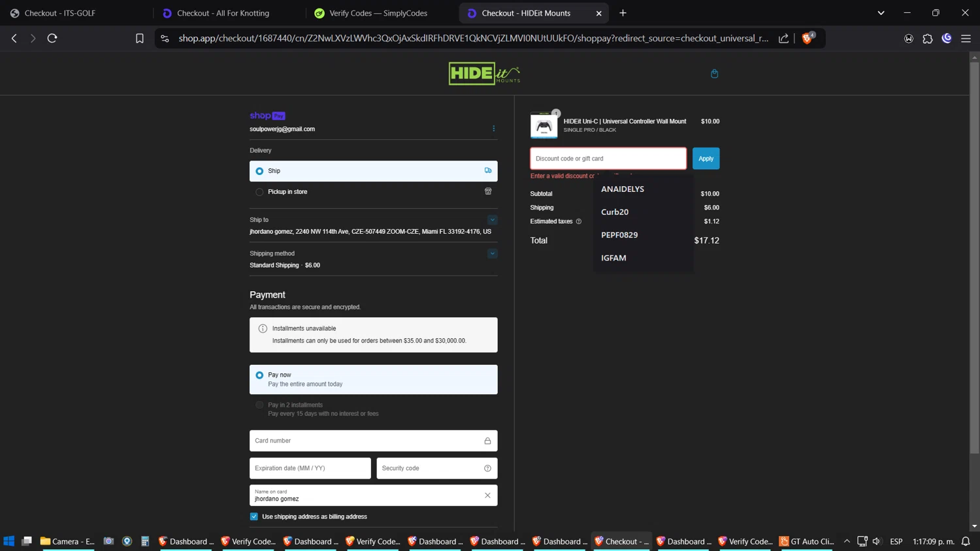Select the Pay now option
The height and width of the screenshot is (551, 980).
click(x=374, y=379)
